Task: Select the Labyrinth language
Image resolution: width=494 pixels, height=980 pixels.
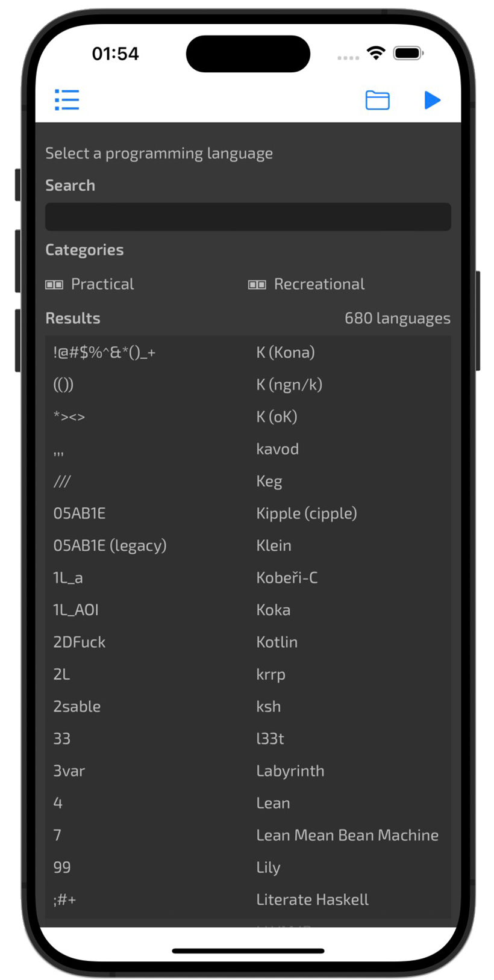Action: click(290, 771)
